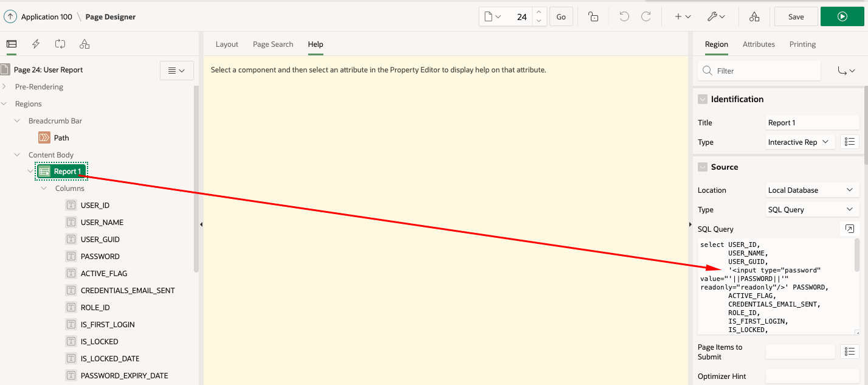
Task: Open the source Type SQL Query dropdown
Action: coord(812,210)
